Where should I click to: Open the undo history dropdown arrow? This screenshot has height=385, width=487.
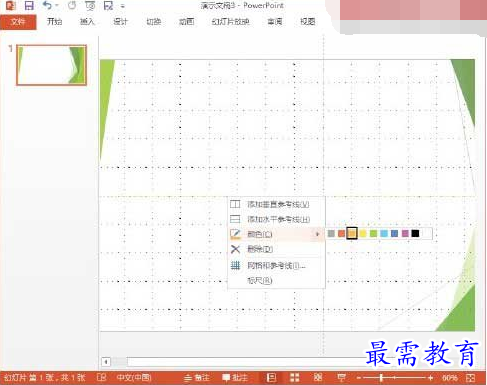(x=57, y=6)
